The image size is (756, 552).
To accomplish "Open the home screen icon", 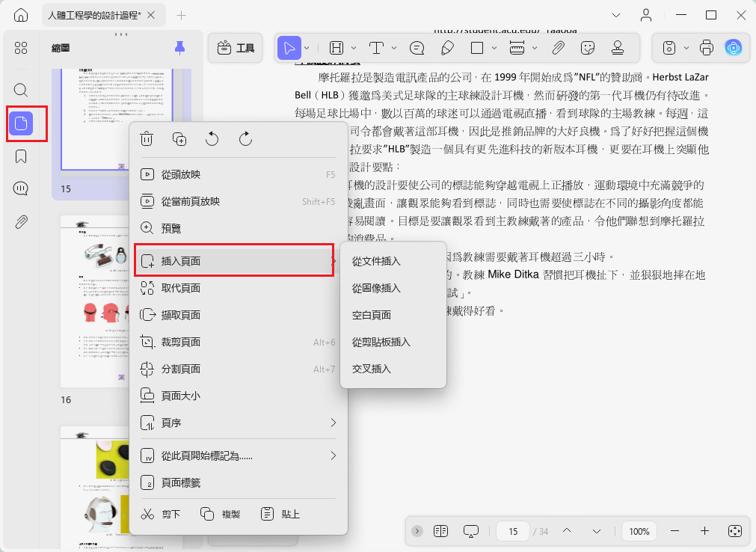I will tap(21, 16).
